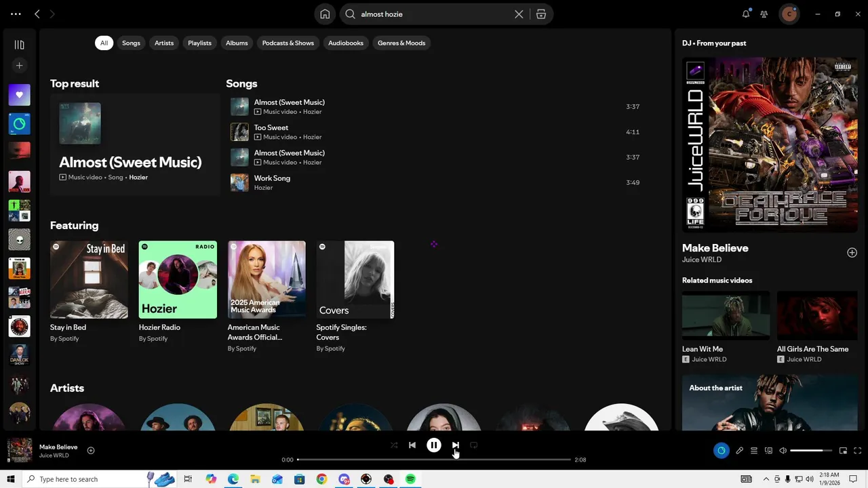Open the three-dots app menu
This screenshot has height=488, width=868.
[x=16, y=14]
